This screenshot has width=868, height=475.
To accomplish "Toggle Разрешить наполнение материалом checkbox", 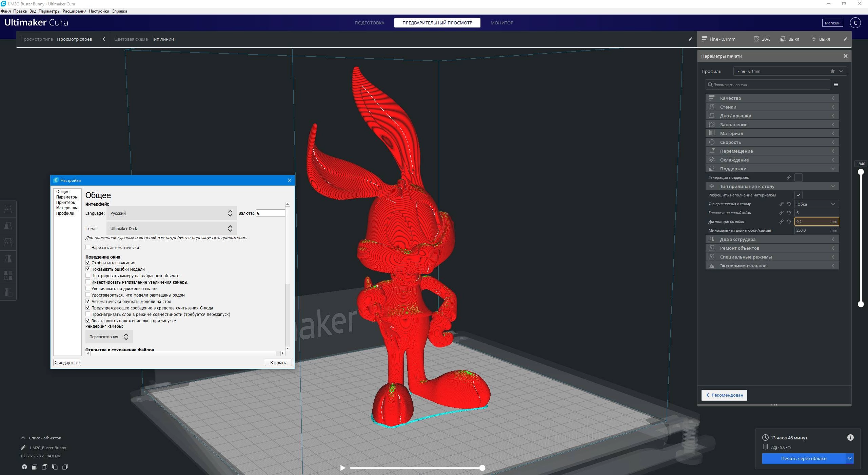I will coord(798,195).
